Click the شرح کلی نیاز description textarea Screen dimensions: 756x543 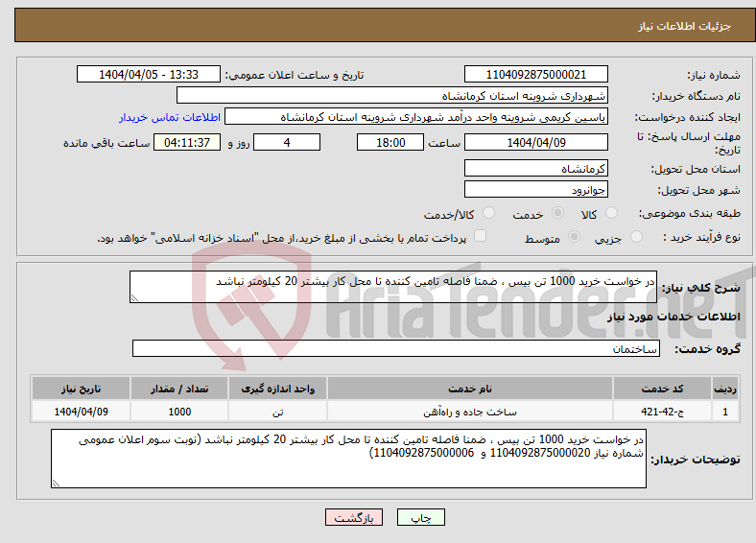click(x=393, y=287)
